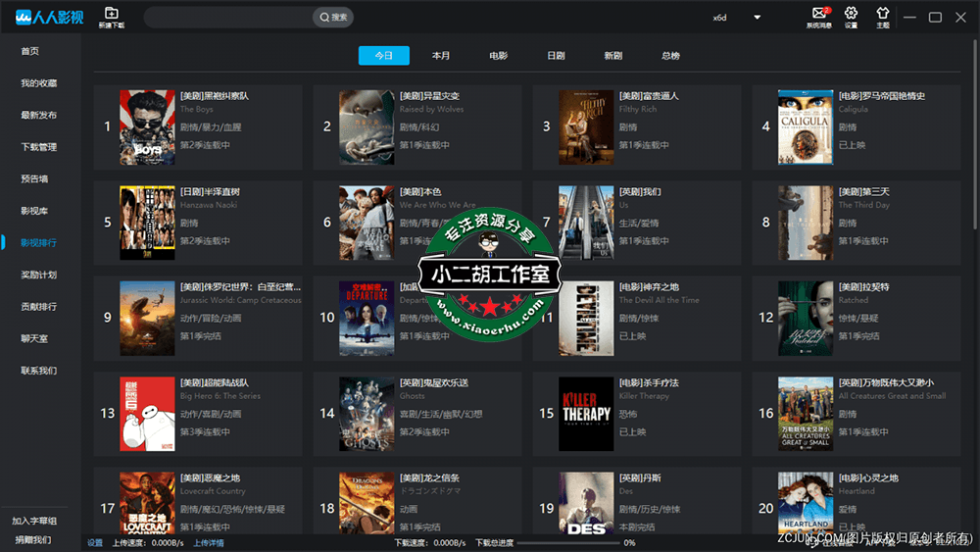Select the 电影 ranking tab
This screenshot has height=552, width=980.
pos(499,56)
